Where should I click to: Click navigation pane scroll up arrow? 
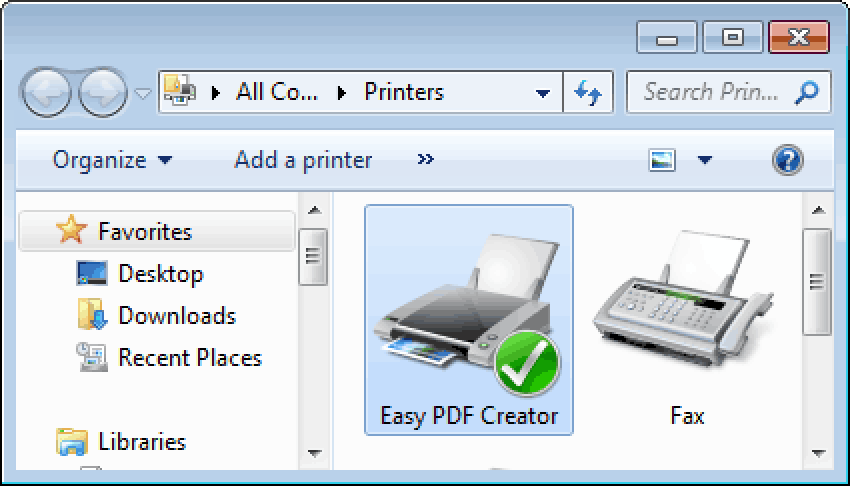(314, 210)
